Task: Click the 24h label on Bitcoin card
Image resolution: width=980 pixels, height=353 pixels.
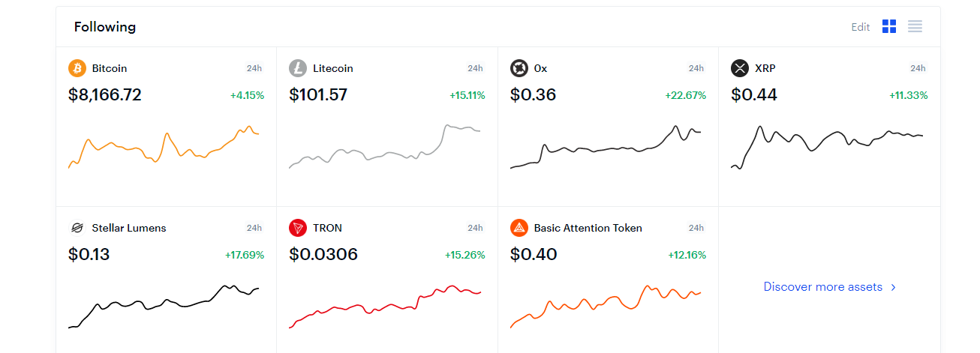Action: point(254,68)
